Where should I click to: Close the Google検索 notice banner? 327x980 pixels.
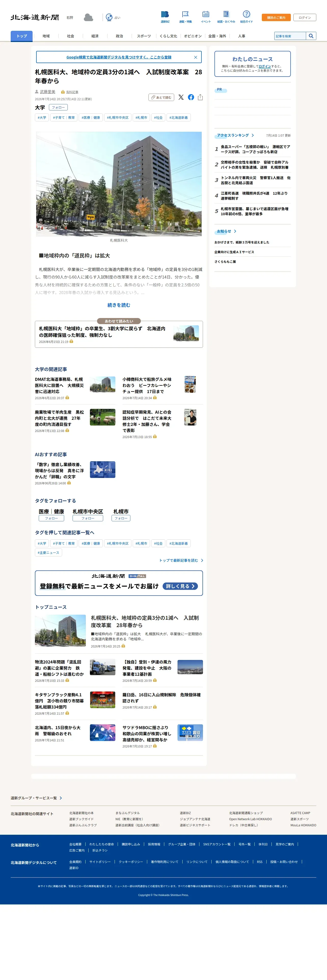196,57
